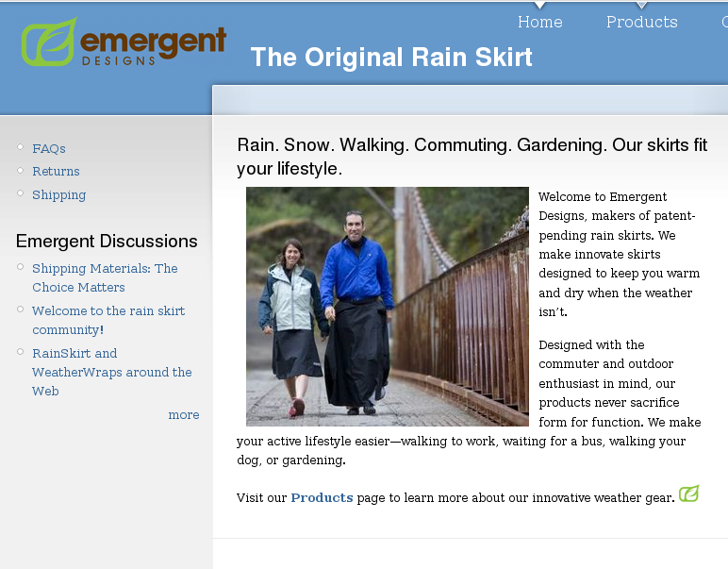Open the Home menu item
The width and height of the screenshot is (728, 569).
click(x=540, y=22)
